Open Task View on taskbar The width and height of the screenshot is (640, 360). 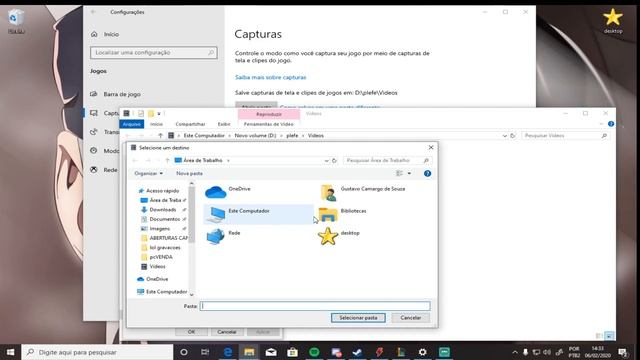205,352
